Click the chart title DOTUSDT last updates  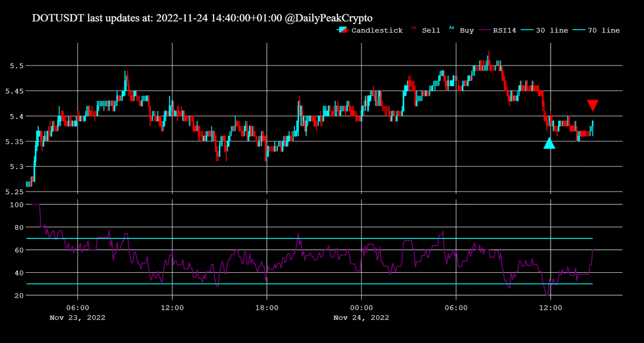point(202,18)
